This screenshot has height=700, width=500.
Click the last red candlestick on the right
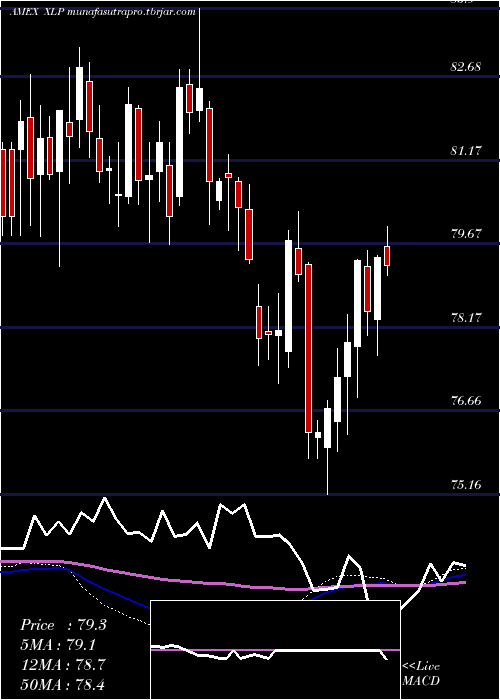[387, 256]
